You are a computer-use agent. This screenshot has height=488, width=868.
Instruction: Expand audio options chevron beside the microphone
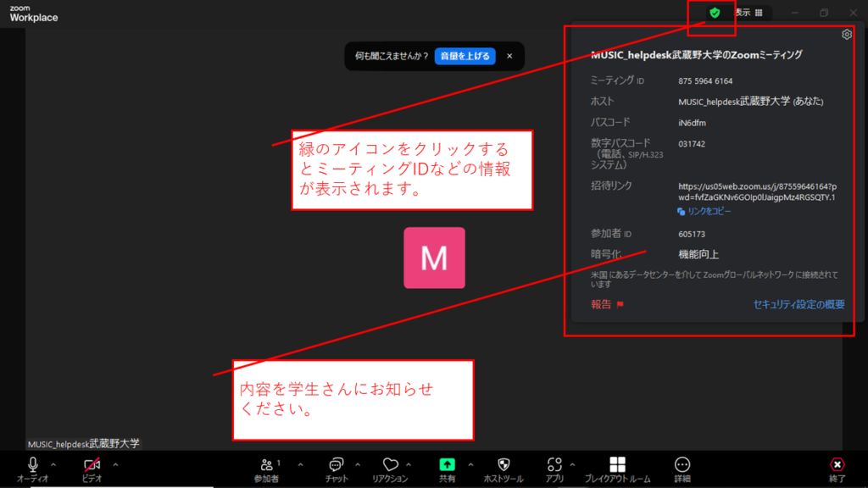click(53, 465)
